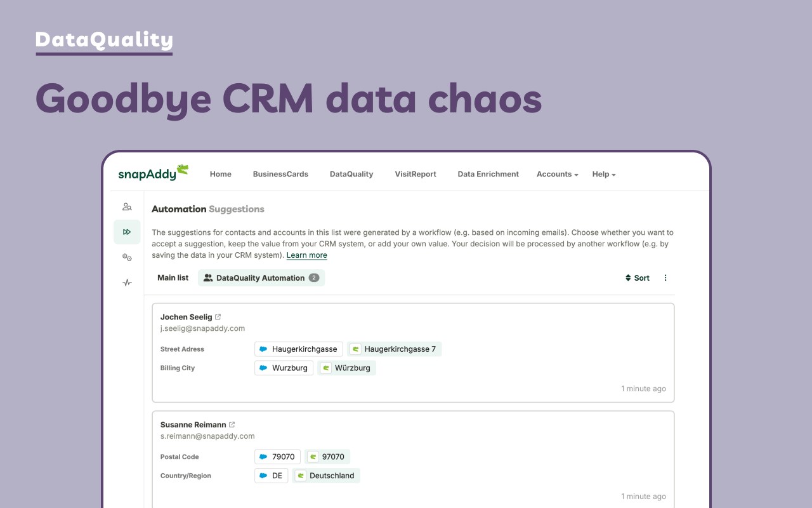This screenshot has width=812, height=508.
Task: Click the snapAddy crocodile logo
Action: [x=153, y=173]
